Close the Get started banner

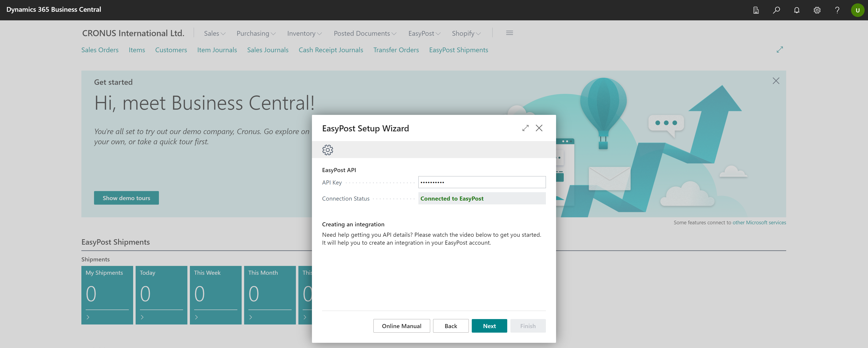pos(776,81)
